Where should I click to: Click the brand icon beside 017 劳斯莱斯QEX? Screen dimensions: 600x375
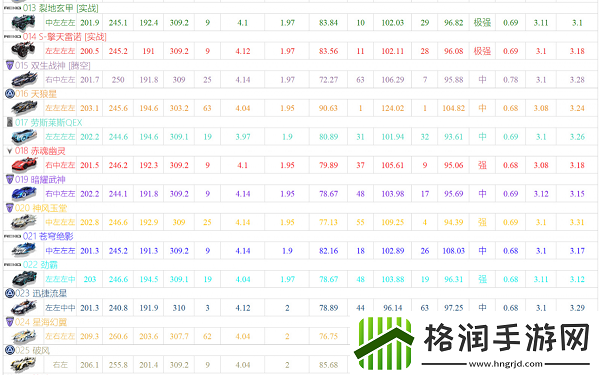(10, 122)
